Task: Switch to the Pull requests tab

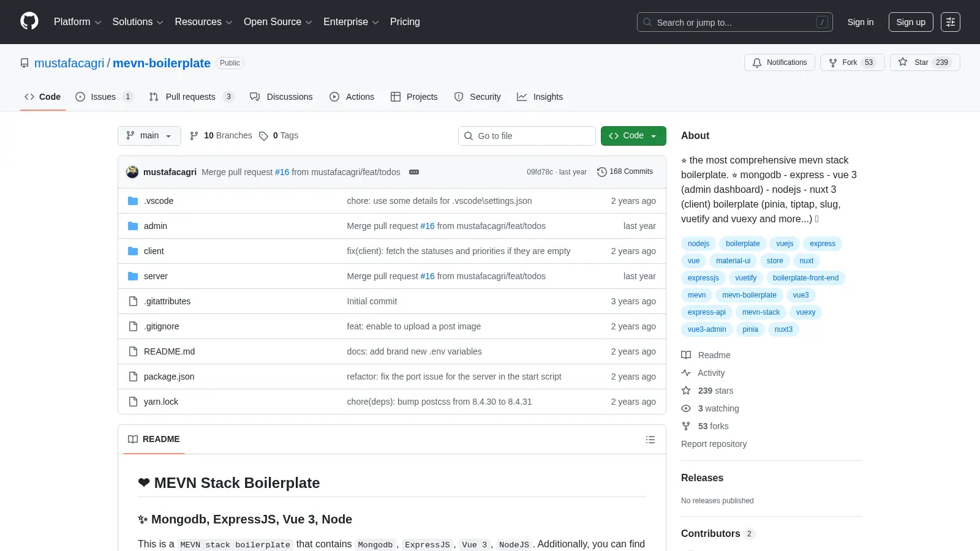Action: (x=191, y=97)
